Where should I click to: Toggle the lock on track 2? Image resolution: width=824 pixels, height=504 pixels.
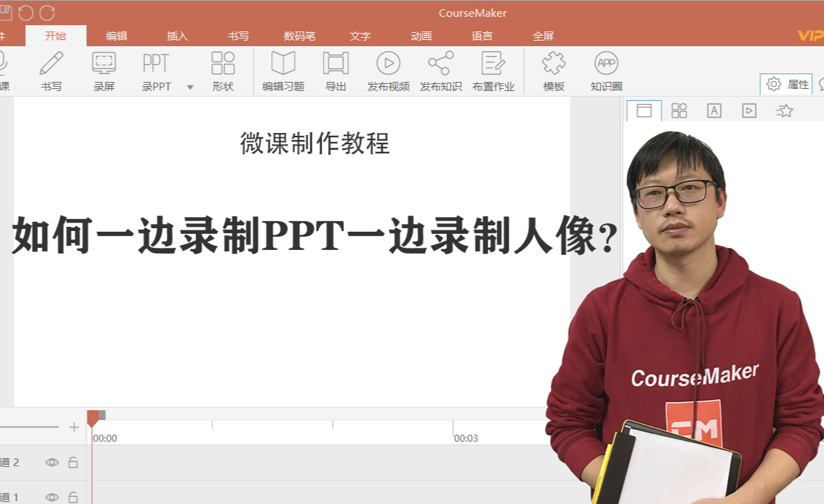pos(73,462)
